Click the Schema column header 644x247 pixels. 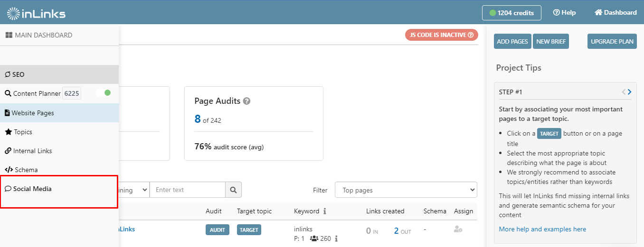pos(435,211)
